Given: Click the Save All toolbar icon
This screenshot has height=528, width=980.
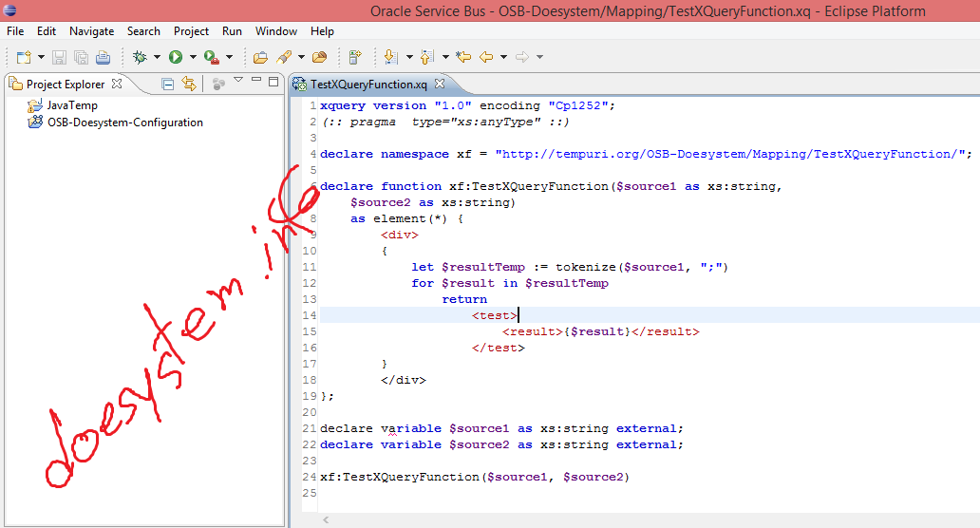Looking at the screenshot, I should 82,58.
